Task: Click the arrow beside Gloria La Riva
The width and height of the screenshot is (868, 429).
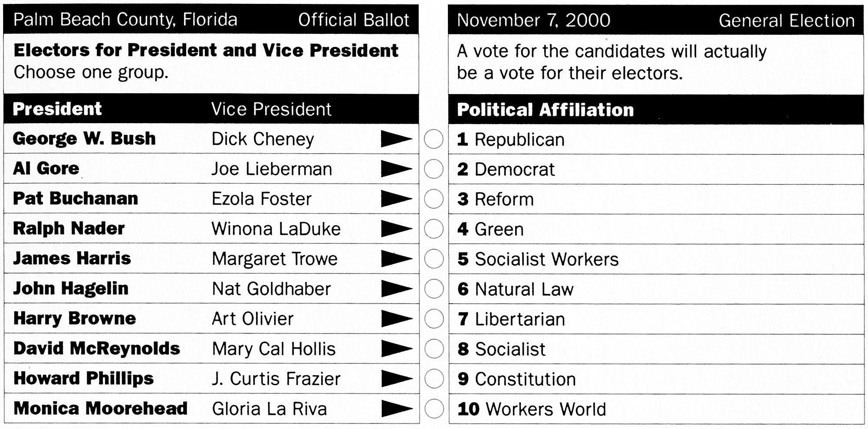Action: coord(396,409)
